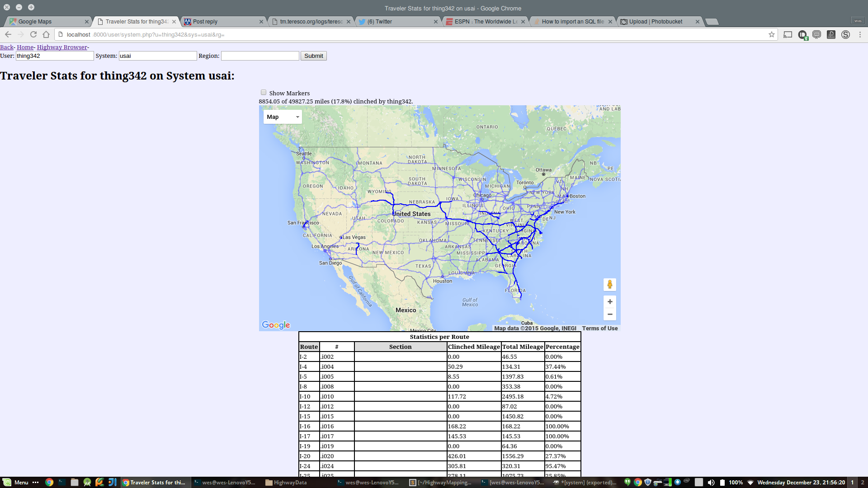The image size is (868, 488).
Task: Zoom out on the map with the minus button
Action: click(610, 314)
